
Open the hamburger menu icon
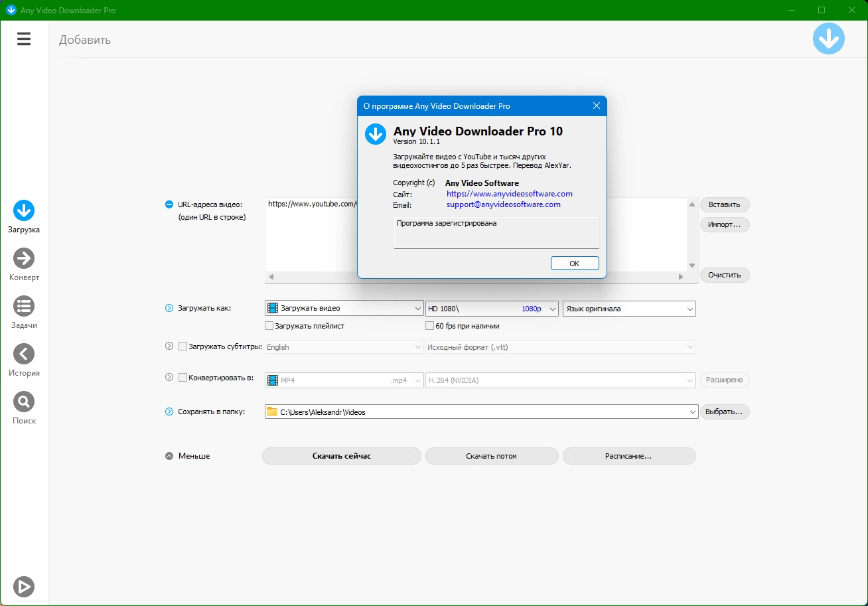pyautogui.click(x=24, y=39)
